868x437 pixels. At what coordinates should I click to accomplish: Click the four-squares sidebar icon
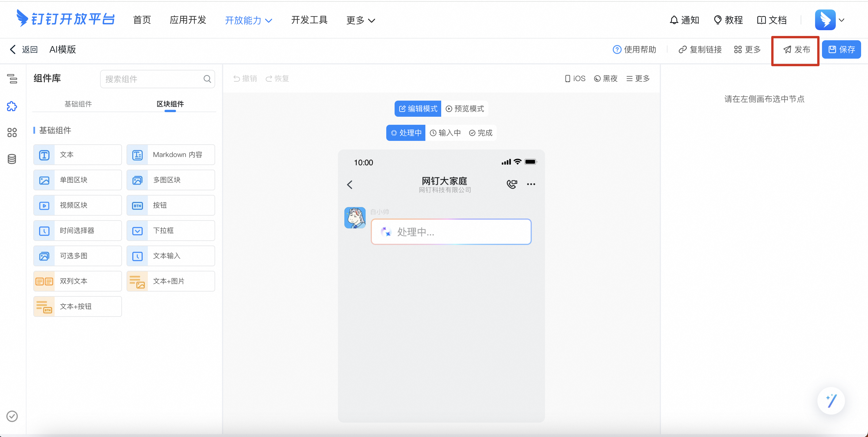coord(12,133)
